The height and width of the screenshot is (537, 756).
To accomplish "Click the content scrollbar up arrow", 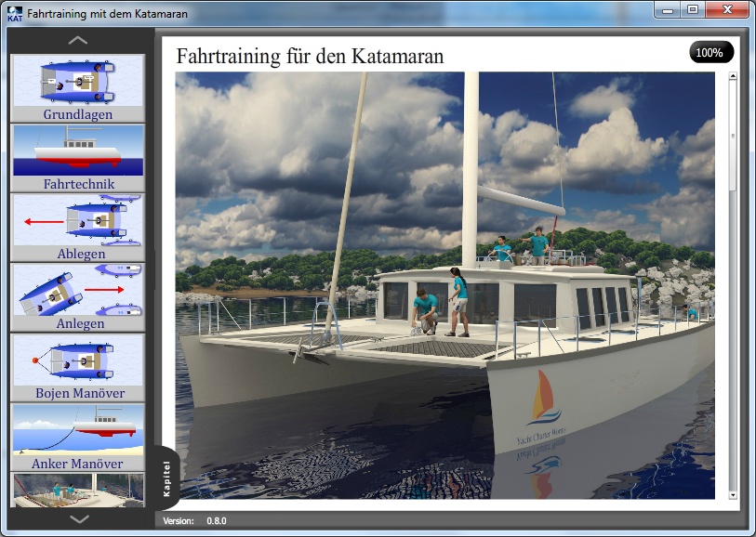I will point(733,80).
